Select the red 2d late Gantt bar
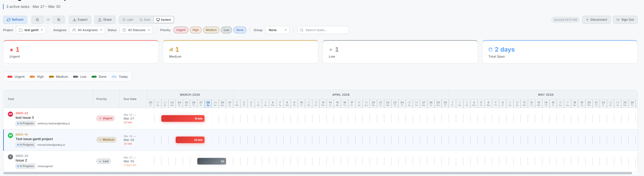This screenshot has width=644, height=176. tap(190, 140)
